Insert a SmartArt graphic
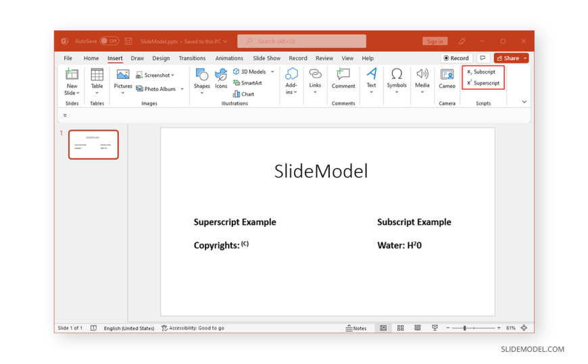This screenshot has width=588, height=364. point(247,83)
